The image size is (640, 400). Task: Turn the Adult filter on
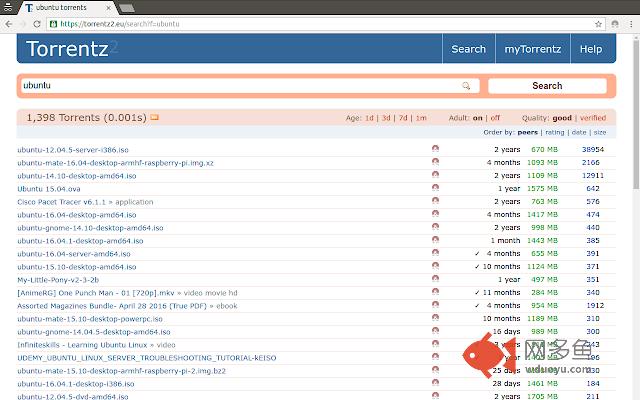pos(478,118)
